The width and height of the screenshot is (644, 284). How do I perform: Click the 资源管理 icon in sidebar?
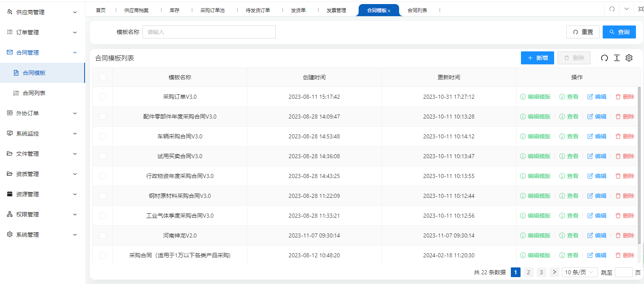click(10, 194)
